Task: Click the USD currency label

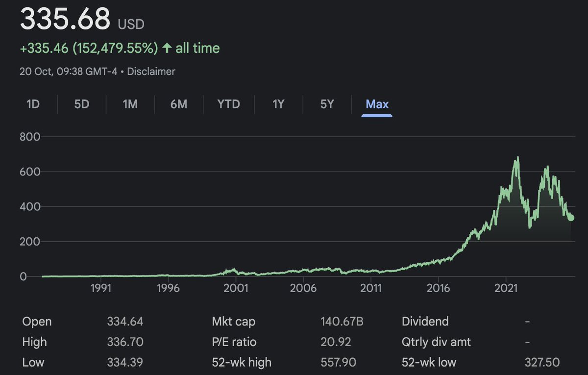Action: [131, 24]
